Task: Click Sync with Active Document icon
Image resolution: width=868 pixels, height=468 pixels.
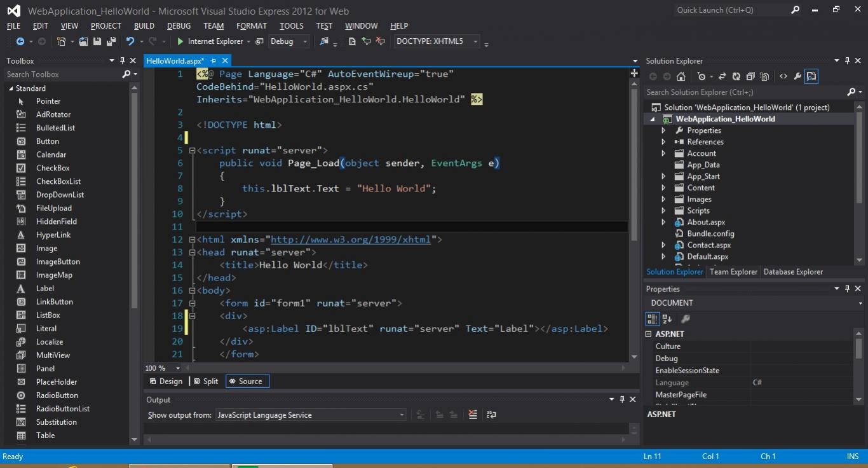Action: click(x=722, y=76)
